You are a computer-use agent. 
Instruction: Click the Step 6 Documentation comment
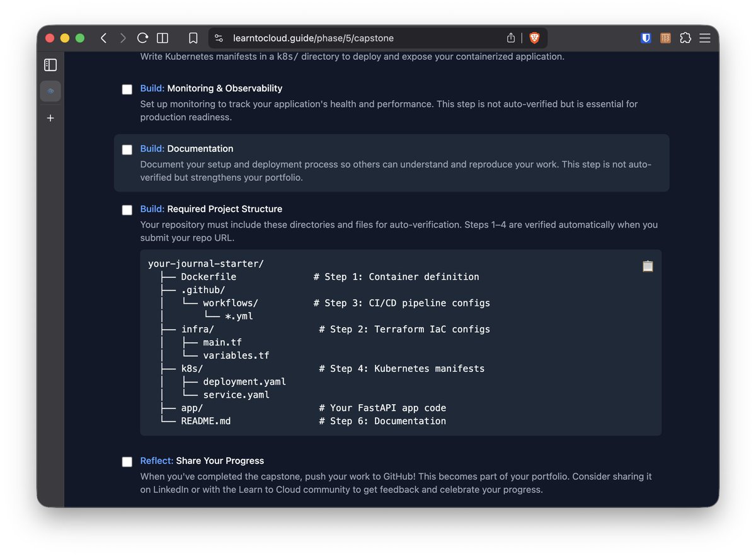tap(382, 421)
